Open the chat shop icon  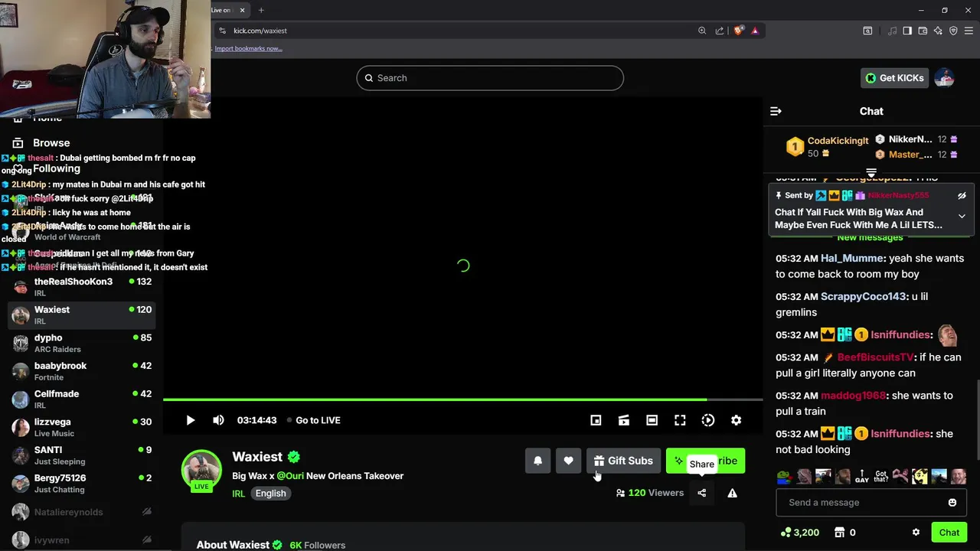tap(839, 533)
